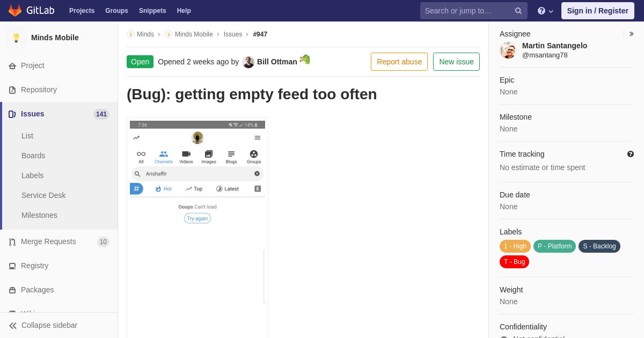The width and height of the screenshot is (644, 338).
Task: Open the Help menu item
Action: (184, 11)
